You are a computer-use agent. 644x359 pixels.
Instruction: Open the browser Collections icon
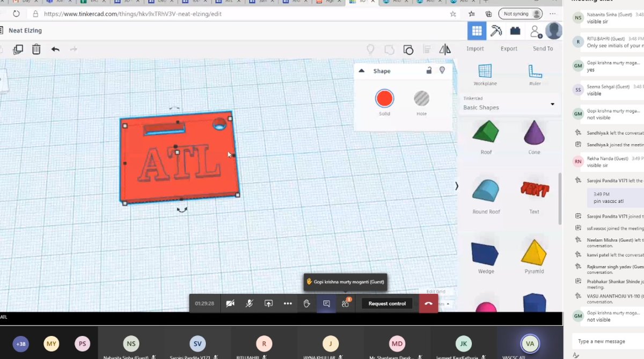click(x=489, y=14)
